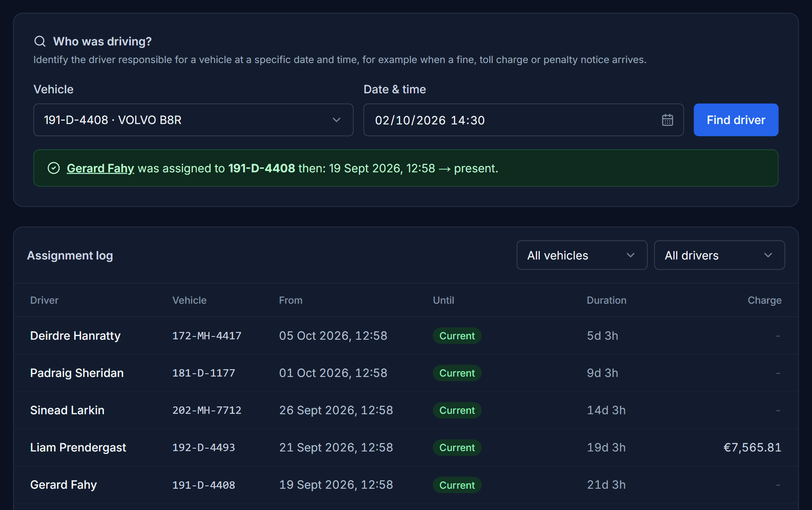Select driver Deirdre Hanratty in log

(x=75, y=336)
